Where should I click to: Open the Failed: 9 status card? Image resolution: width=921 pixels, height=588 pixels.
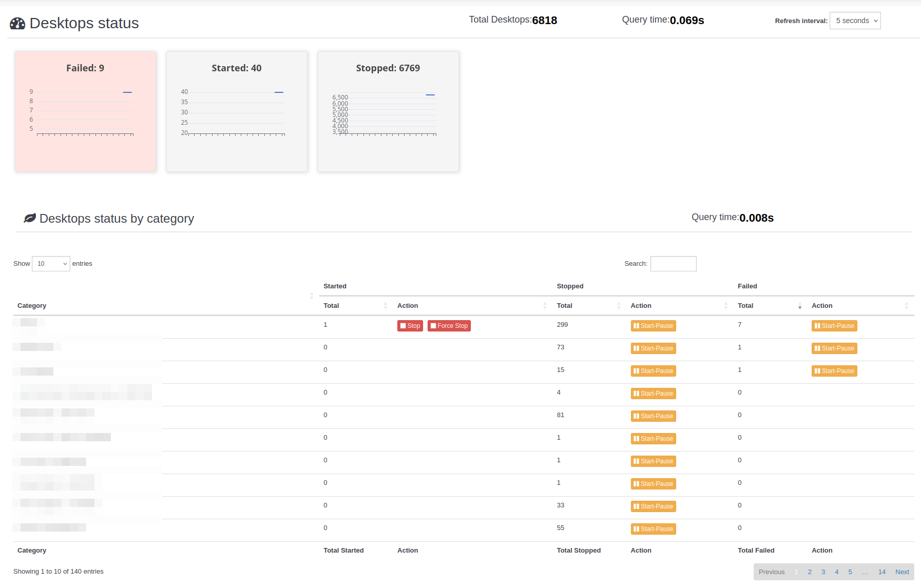point(85,111)
